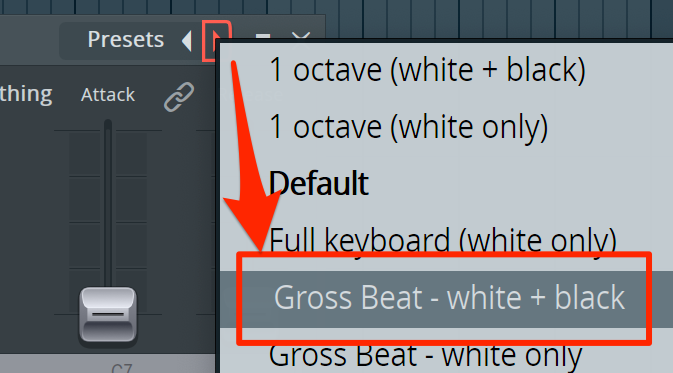Image resolution: width=673 pixels, height=373 pixels.
Task: Open the Presets selector label
Action: point(125,39)
